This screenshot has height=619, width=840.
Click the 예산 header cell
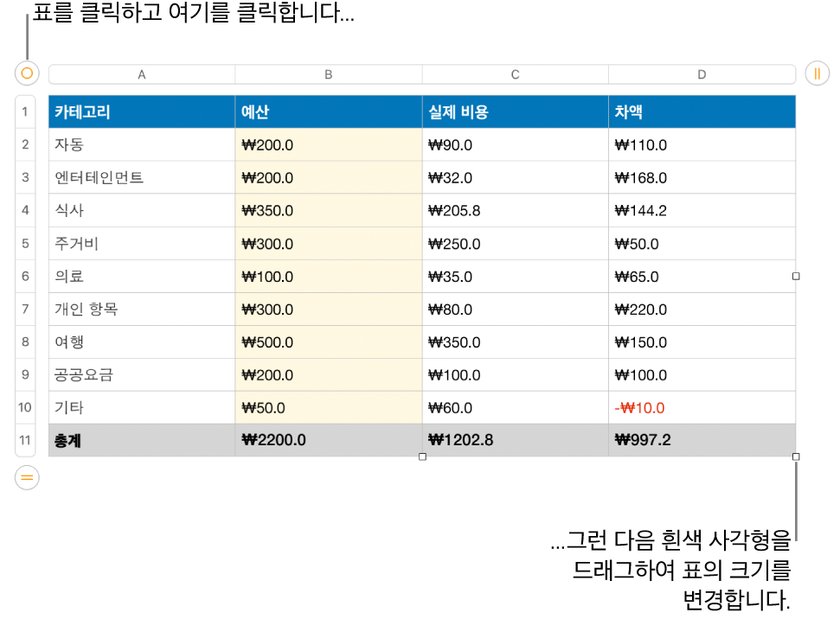(329, 112)
